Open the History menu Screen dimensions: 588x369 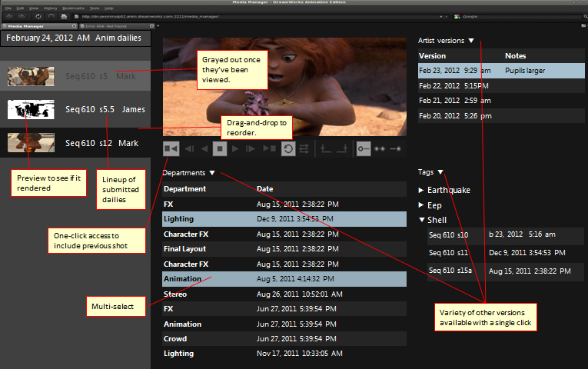coord(50,8)
